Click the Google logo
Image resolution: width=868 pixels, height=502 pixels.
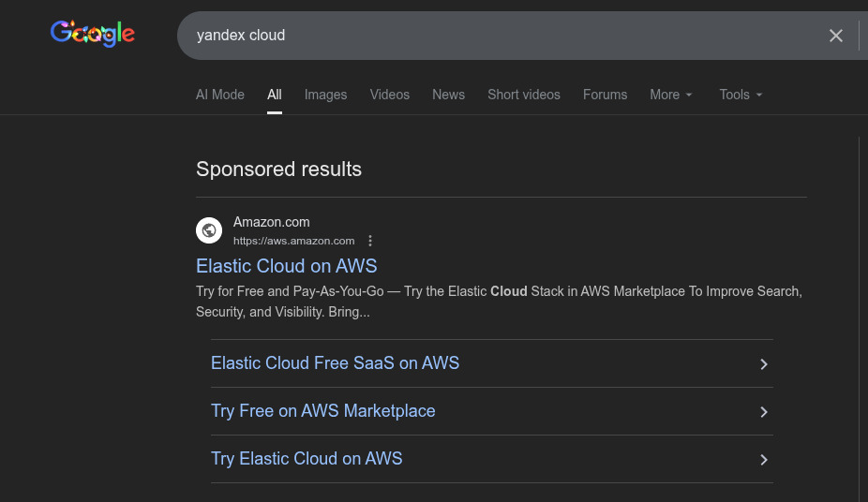point(93,35)
